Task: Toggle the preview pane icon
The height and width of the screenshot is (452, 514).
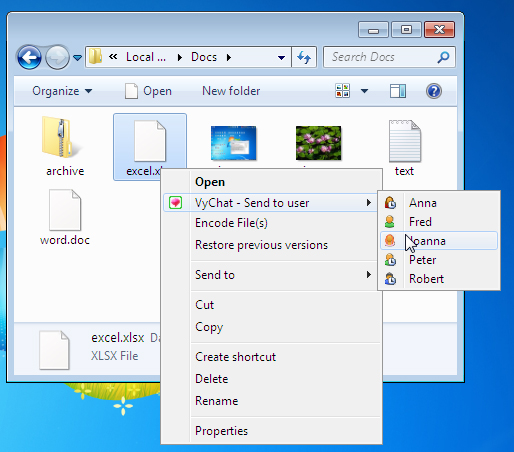Action: tap(398, 91)
